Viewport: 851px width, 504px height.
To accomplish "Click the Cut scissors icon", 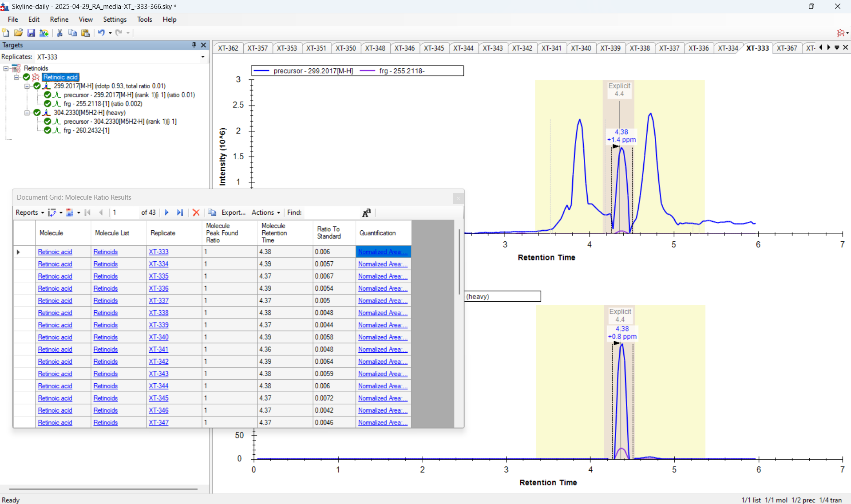I will 59,33.
